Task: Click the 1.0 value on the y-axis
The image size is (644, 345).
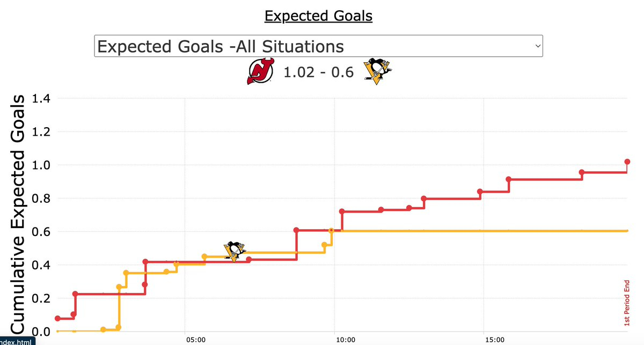Action: 41,165
